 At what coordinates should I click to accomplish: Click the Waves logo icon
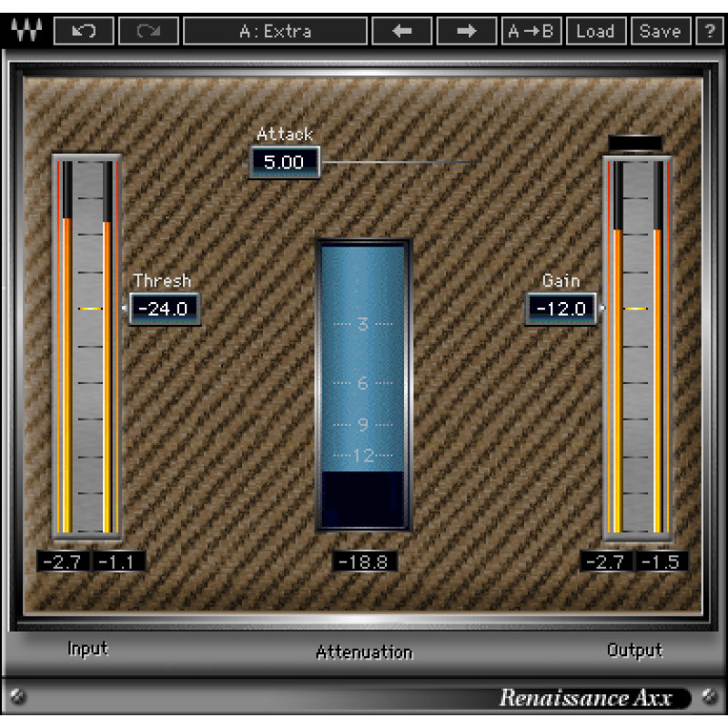pyautogui.click(x=26, y=31)
